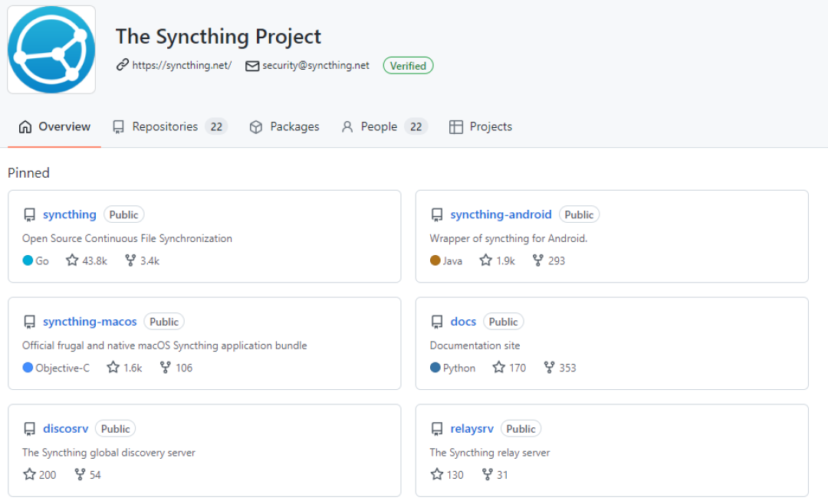The image size is (828, 504).
Task: Click the cube icon in Packages tab
Action: coord(256,126)
